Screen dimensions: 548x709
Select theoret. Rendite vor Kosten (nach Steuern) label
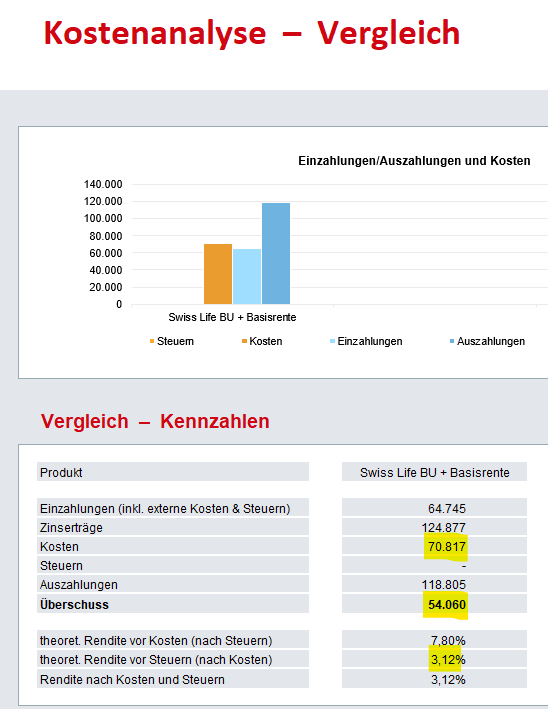click(156, 641)
